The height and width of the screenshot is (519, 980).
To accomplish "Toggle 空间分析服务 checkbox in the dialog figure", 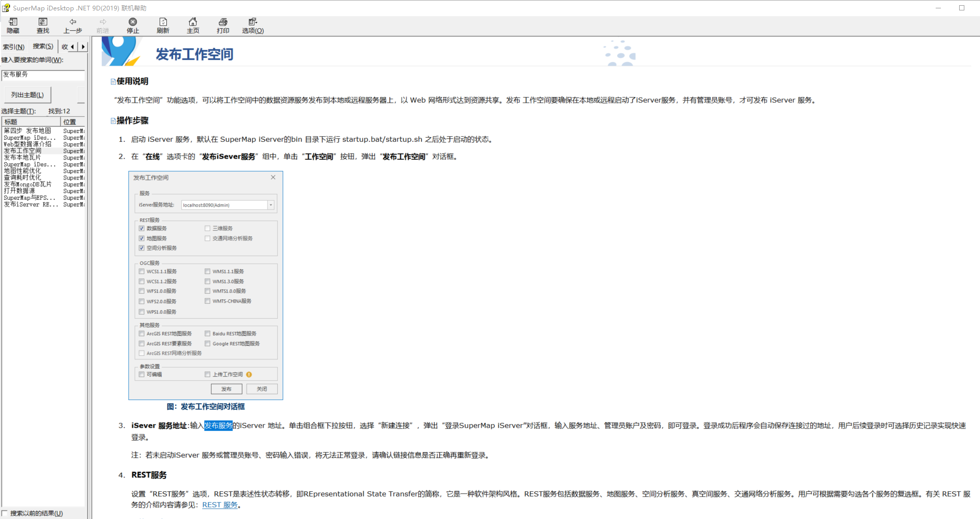I will [x=142, y=248].
